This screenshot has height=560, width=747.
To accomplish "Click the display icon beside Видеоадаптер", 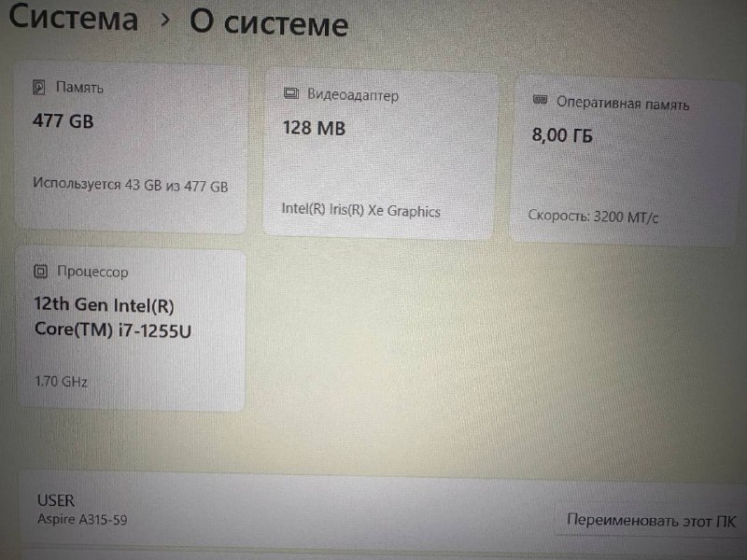I will coord(290,93).
